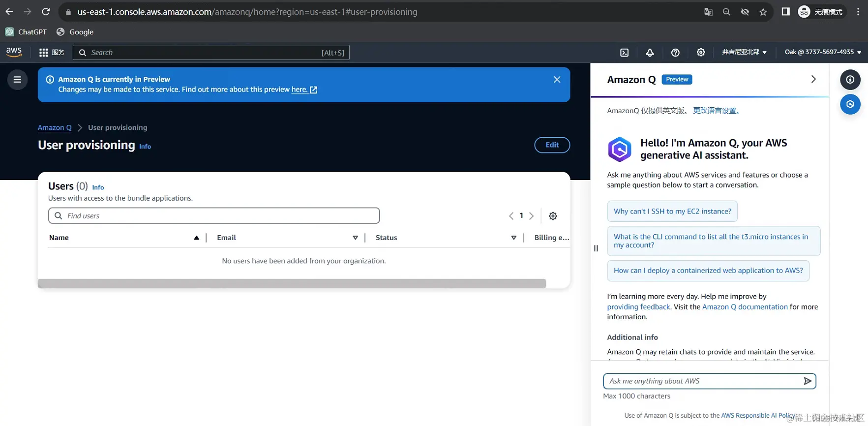The image size is (868, 426).
Task: Click the 'Ask me anything about AWS' input
Action: (703, 381)
